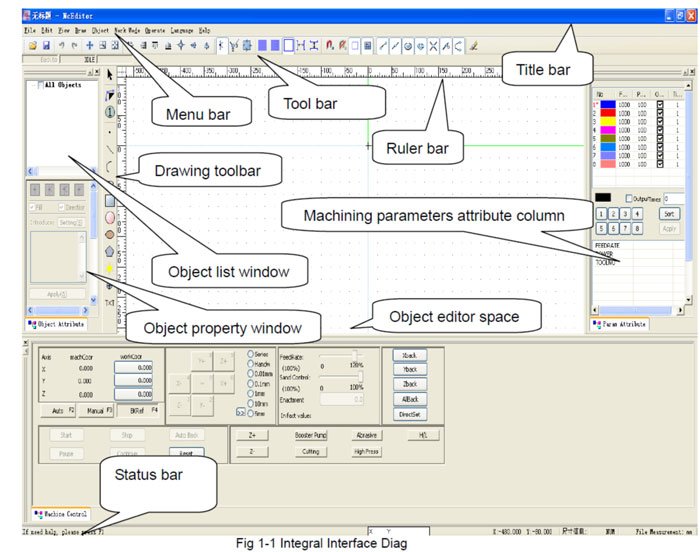Click the blue outlined empty square toolbar icon
This screenshot has width=700, height=552.
pos(288,46)
